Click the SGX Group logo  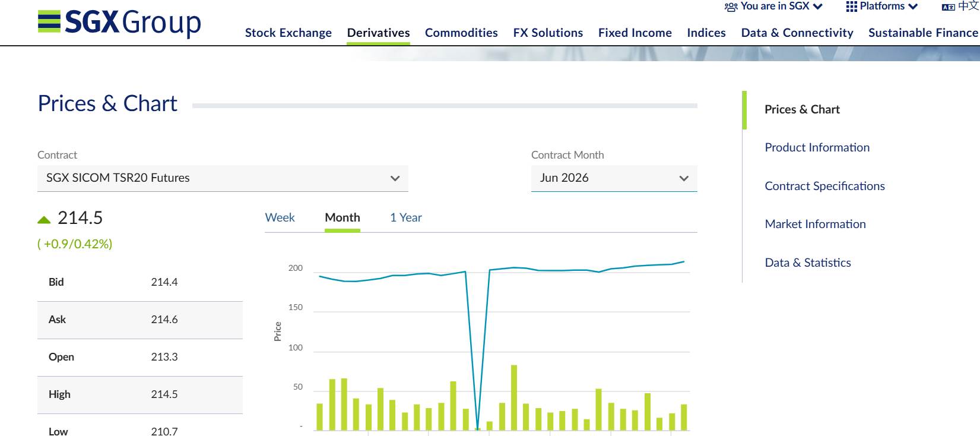point(119,23)
